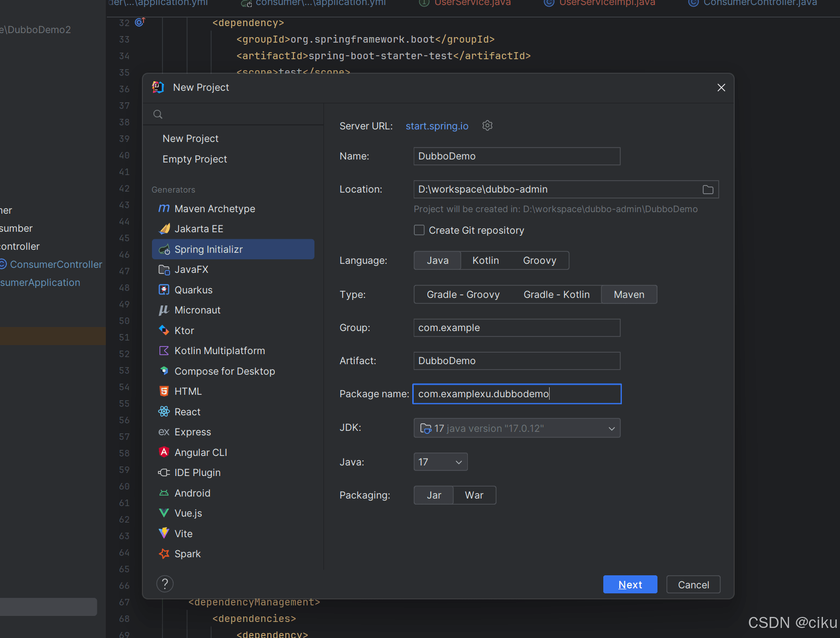Click the Name input field
The image size is (840, 638).
point(517,156)
